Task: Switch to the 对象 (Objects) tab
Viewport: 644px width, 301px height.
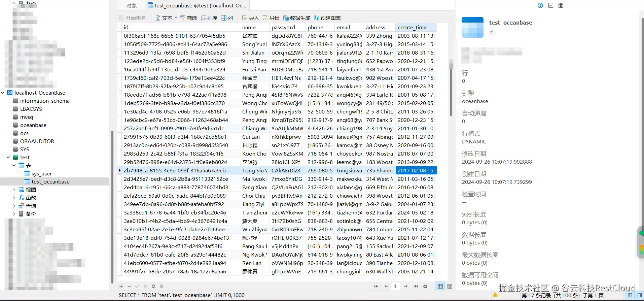Action: pos(132,5)
